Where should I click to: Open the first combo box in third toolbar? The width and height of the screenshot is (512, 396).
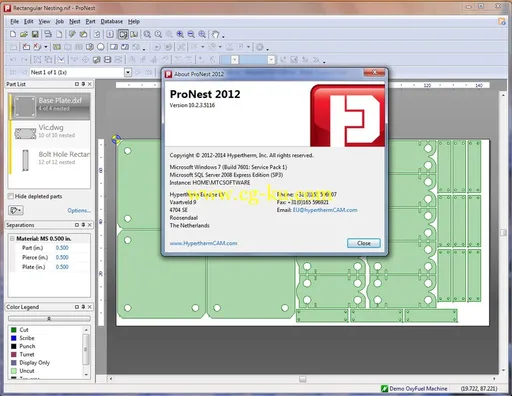235,60
